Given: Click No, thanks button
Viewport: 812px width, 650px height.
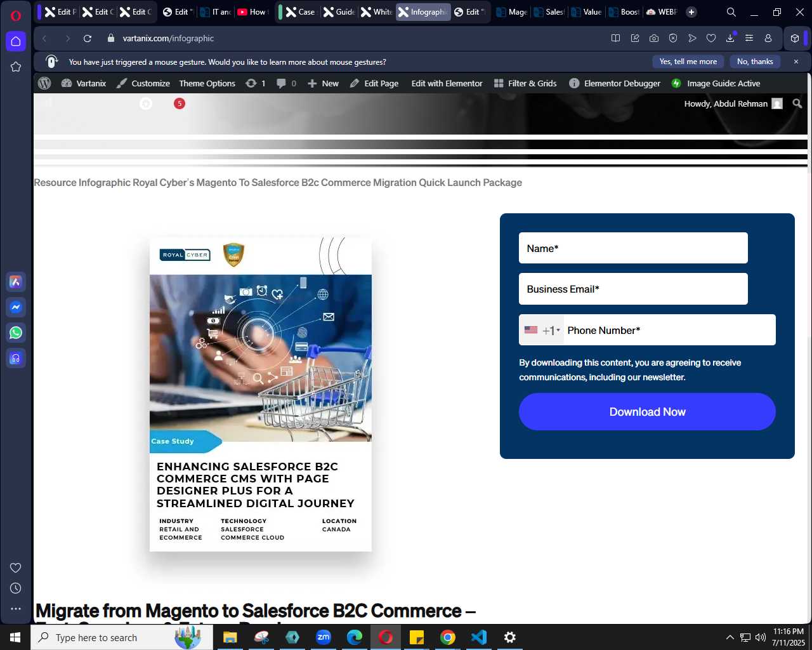Looking at the screenshot, I should pos(755,62).
